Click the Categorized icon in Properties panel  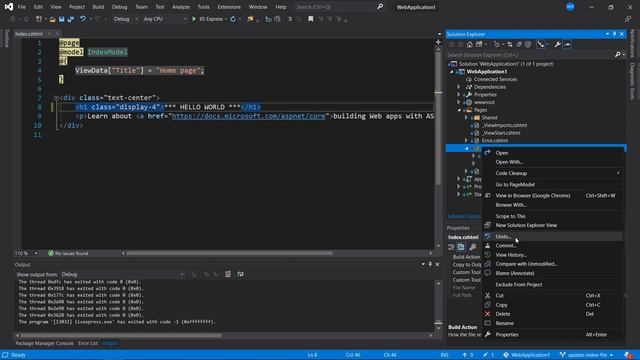(451, 247)
